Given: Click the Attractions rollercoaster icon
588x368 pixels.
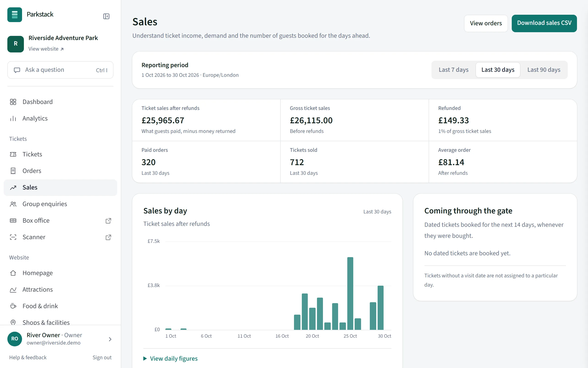Looking at the screenshot, I should tap(13, 289).
